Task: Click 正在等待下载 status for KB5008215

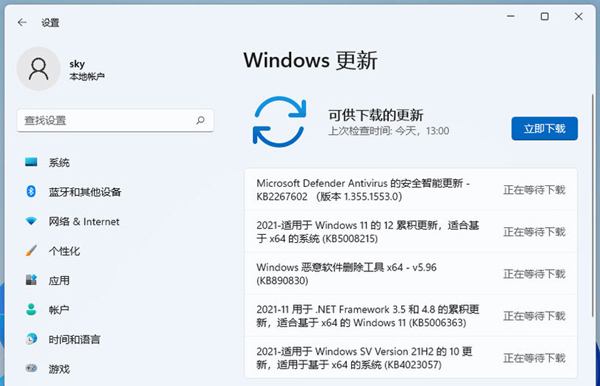Action: click(534, 232)
